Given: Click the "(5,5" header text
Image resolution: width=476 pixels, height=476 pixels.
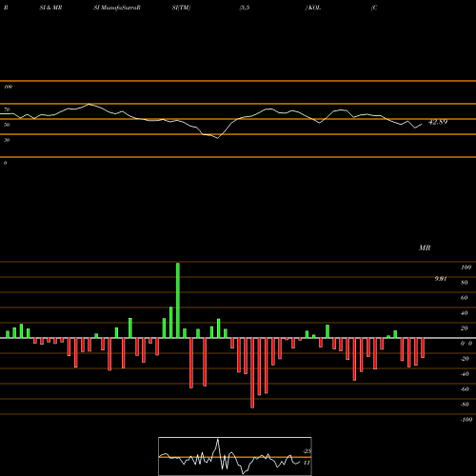Looking at the screenshot, I should coord(245,8).
